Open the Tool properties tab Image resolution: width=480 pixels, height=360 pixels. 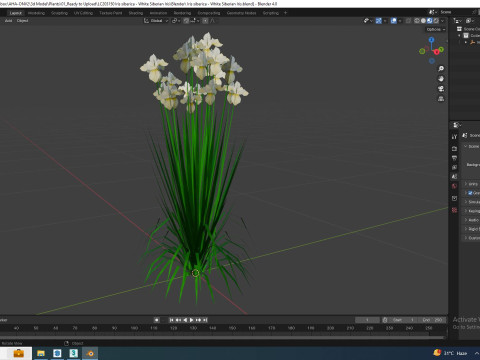click(454, 137)
